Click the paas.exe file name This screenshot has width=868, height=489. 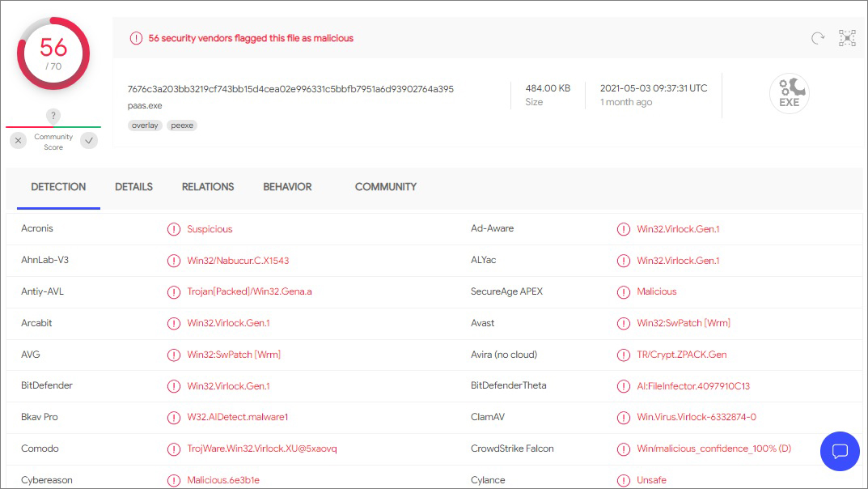[145, 105]
